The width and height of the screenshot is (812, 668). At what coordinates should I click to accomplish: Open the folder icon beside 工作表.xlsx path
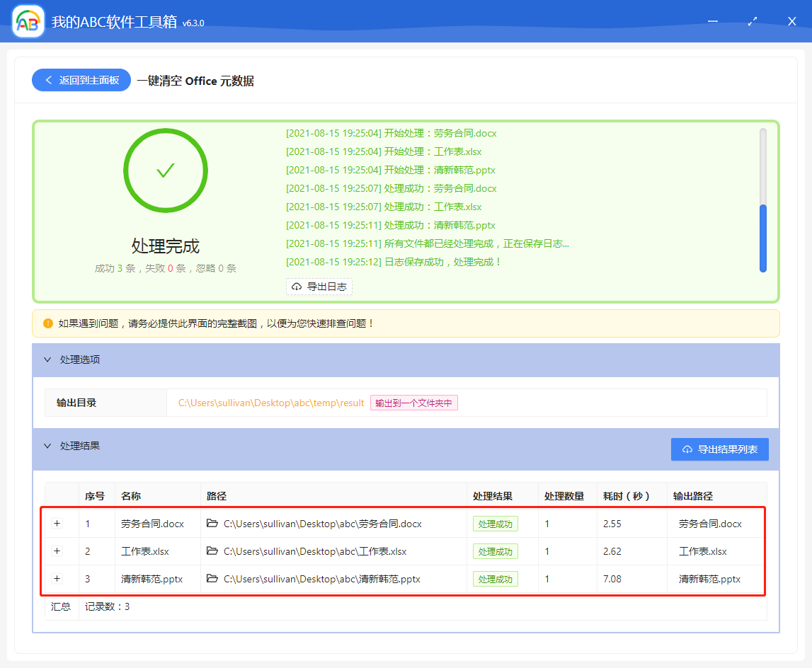tap(212, 551)
